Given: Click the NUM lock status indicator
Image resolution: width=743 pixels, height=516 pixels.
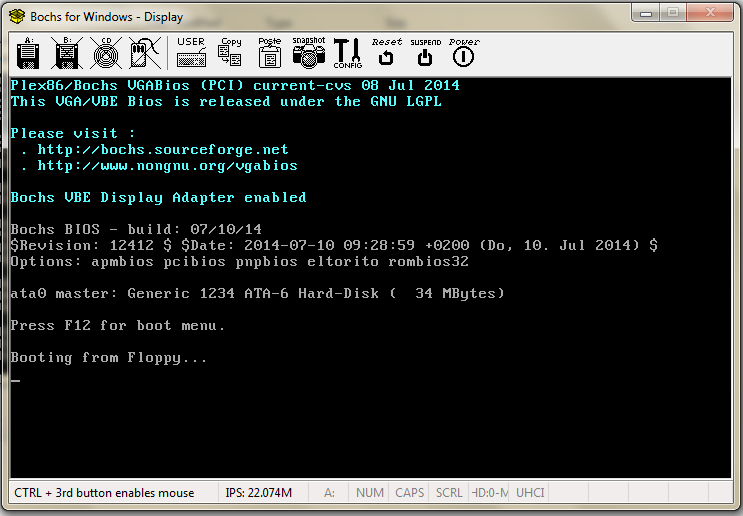Looking at the screenshot, I should point(370,493).
